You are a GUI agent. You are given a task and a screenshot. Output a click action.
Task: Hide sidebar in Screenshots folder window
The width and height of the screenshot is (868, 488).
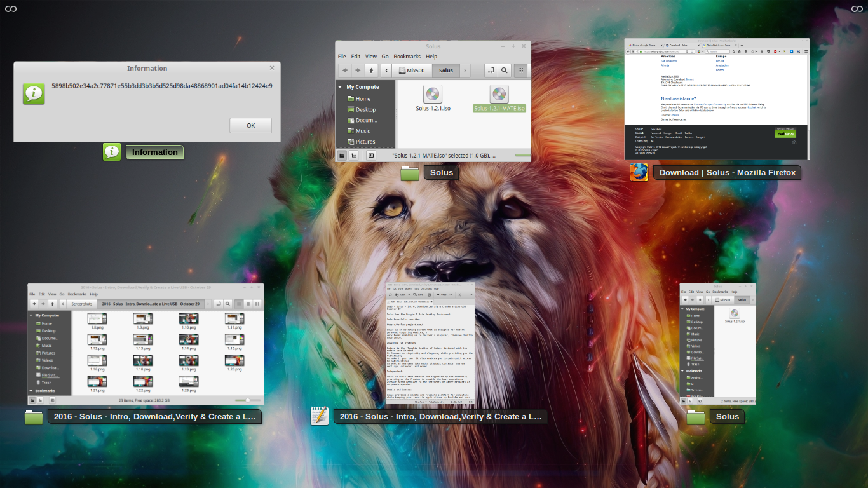53,400
